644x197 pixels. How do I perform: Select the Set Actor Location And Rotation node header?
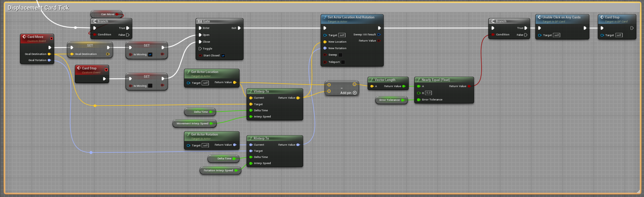(x=351, y=17)
